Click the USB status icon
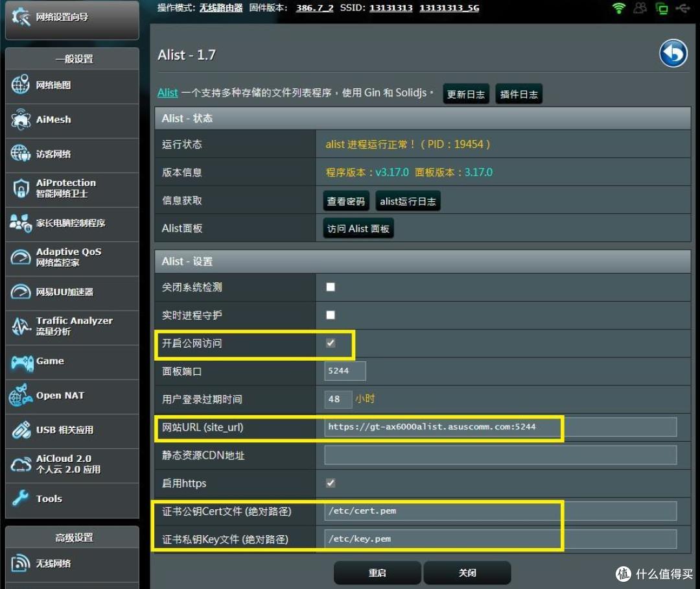This screenshot has width=700, height=589. (x=683, y=8)
